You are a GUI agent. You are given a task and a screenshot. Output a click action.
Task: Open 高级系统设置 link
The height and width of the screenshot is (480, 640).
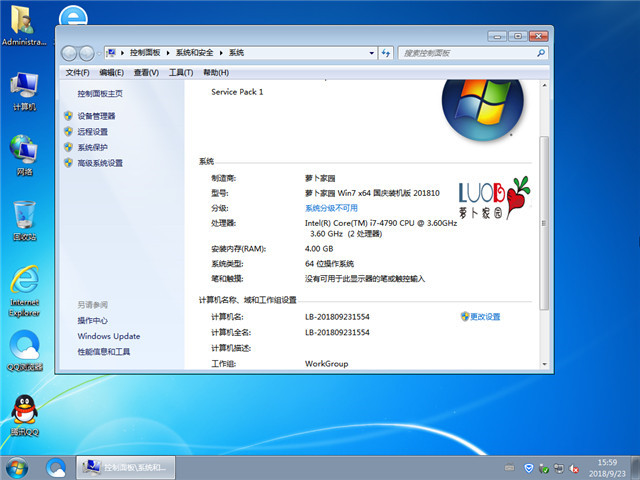tap(100, 163)
